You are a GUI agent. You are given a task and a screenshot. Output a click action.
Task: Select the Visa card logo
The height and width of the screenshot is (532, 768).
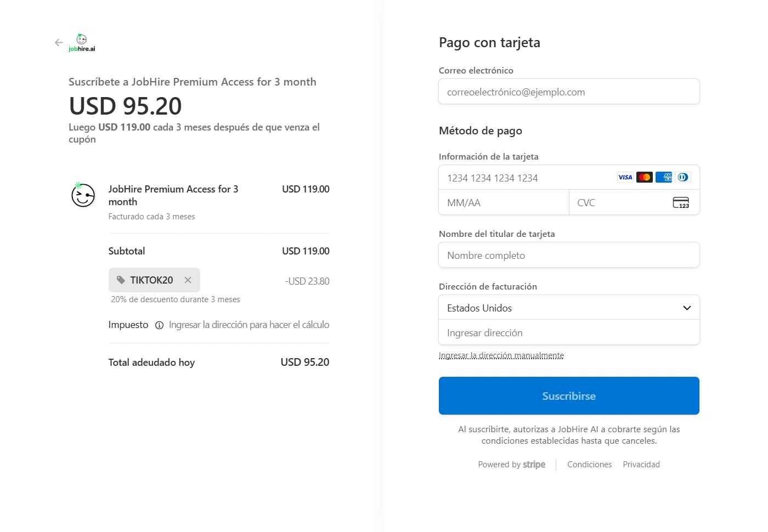coord(625,177)
